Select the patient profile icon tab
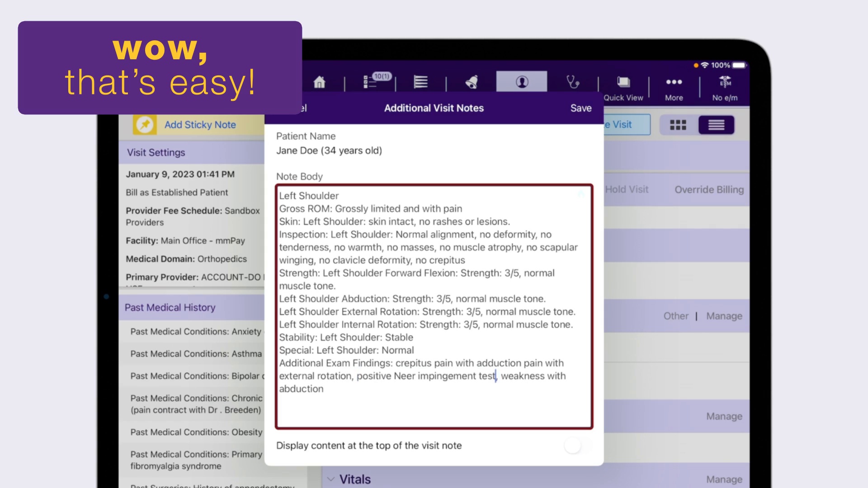Viewport: 868px width, 488px height. click(522, 81)
